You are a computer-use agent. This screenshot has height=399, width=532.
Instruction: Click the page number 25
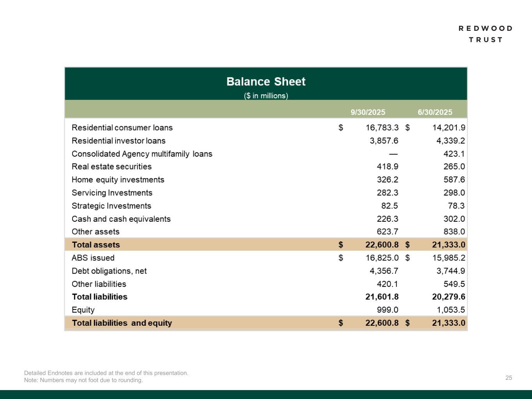[x=509, y=378]
